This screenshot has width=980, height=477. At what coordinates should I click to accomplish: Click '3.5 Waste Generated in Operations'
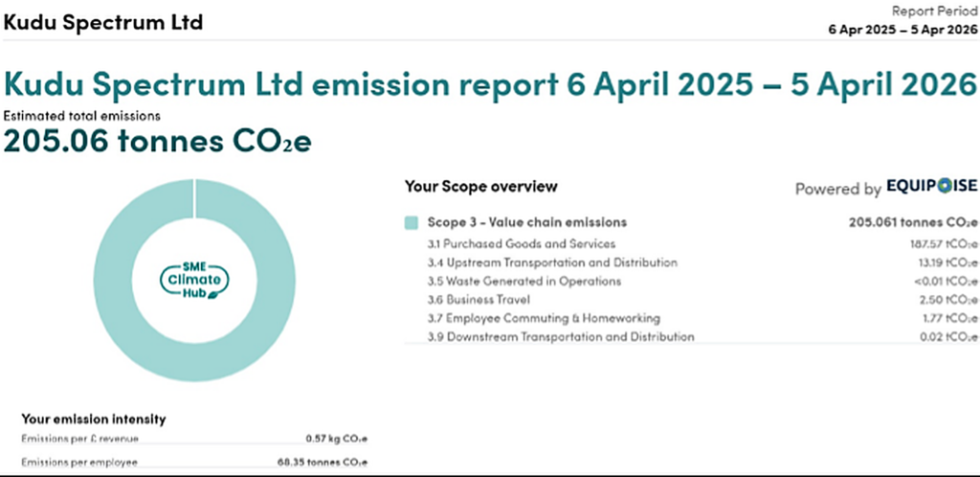click(x=524, y=282)
